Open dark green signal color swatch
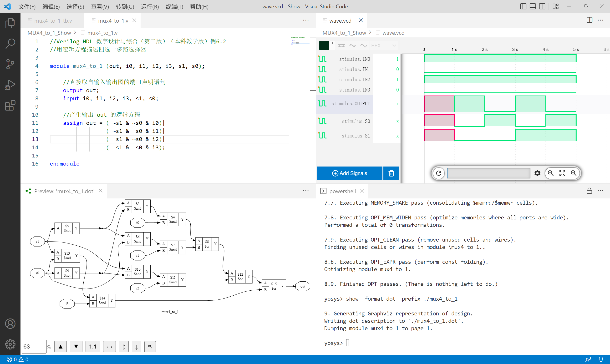 click(324, 46)
